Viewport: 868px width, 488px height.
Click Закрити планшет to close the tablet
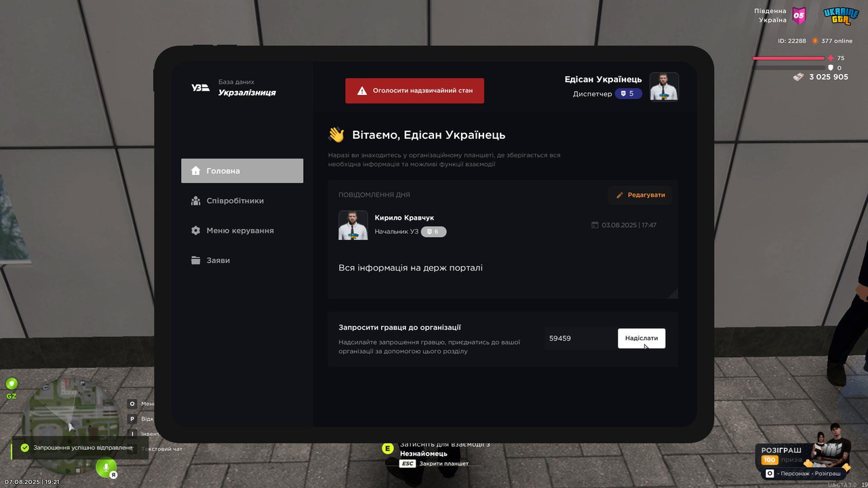(x=444, y=464)
